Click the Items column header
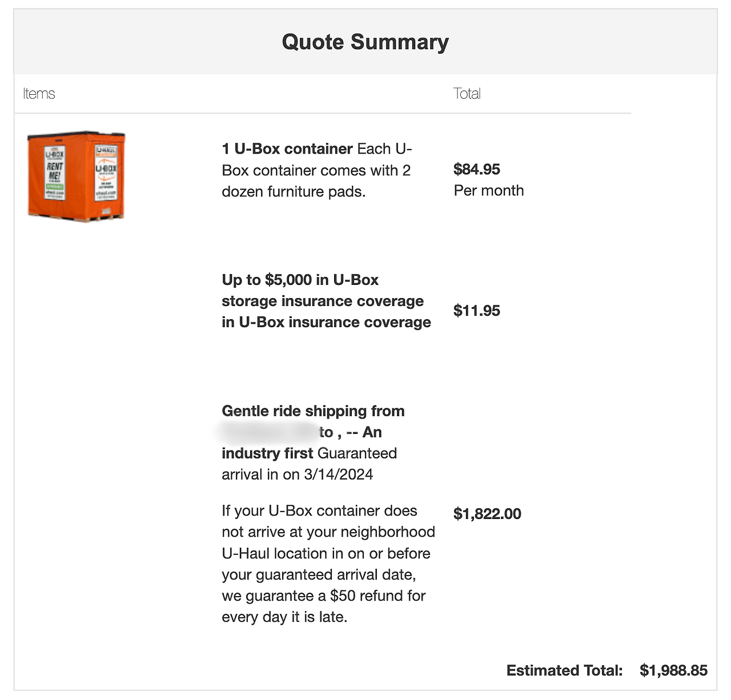This screenshot has width=731, height=700. click(39, 94)
